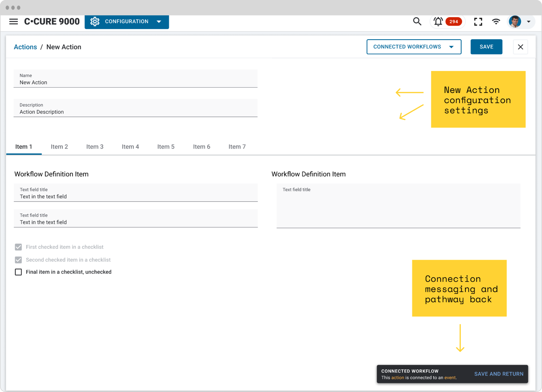Switch to the Item 3 tab
Image resolution: width=542 pixels, height=392 pixels.
[x=95, y=147]
